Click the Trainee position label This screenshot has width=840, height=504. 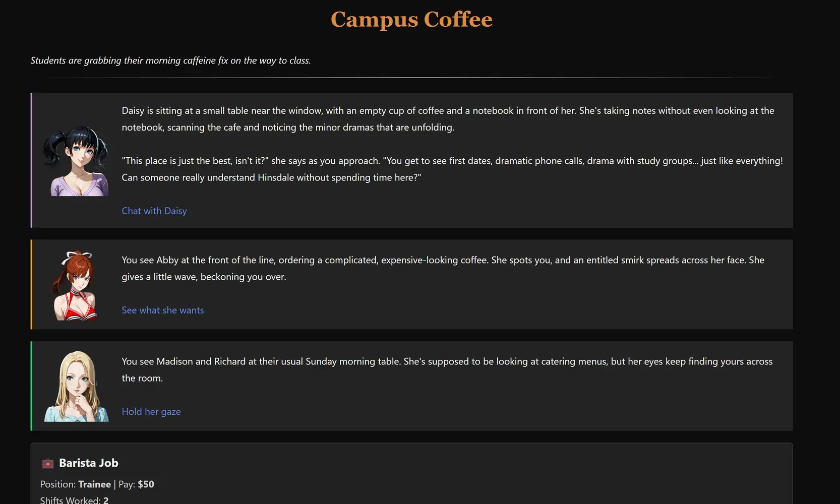pos(94,484)
